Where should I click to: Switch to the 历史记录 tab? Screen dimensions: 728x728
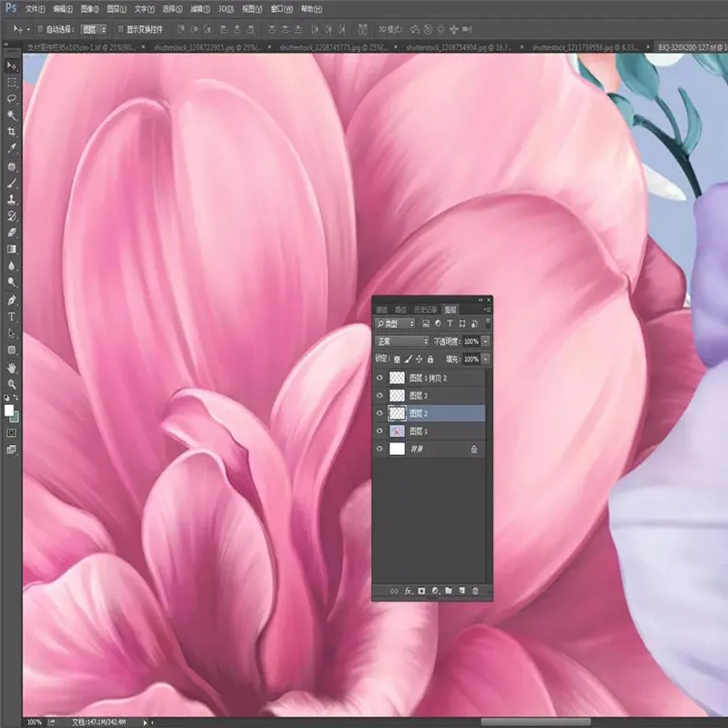point(425,309)
